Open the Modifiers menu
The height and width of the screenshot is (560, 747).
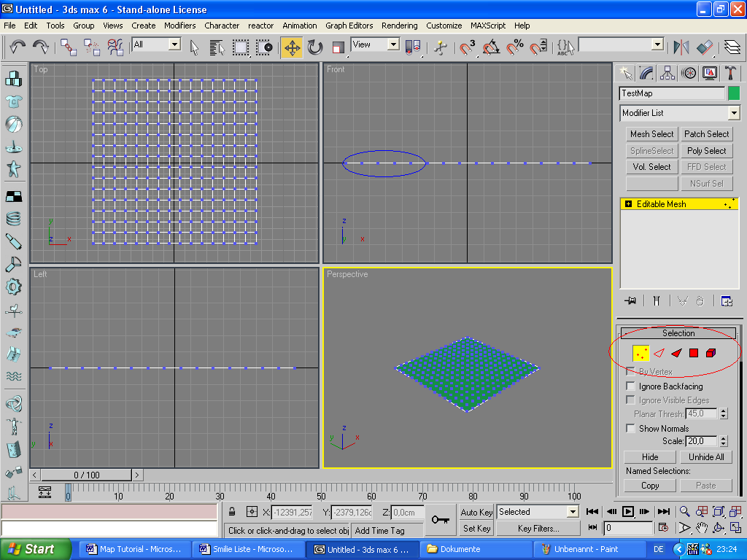click(x=179, y=26)
